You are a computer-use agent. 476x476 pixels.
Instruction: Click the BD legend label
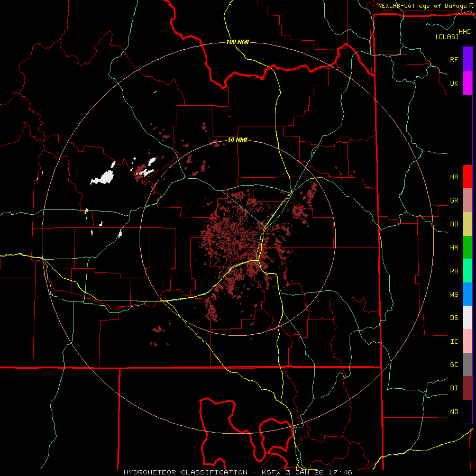coord(454,224)
